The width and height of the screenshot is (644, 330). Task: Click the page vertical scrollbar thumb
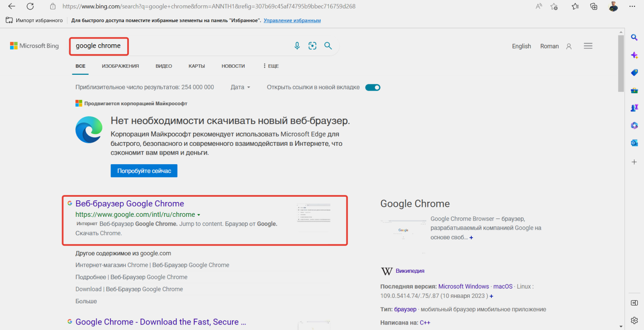point(621,63)
